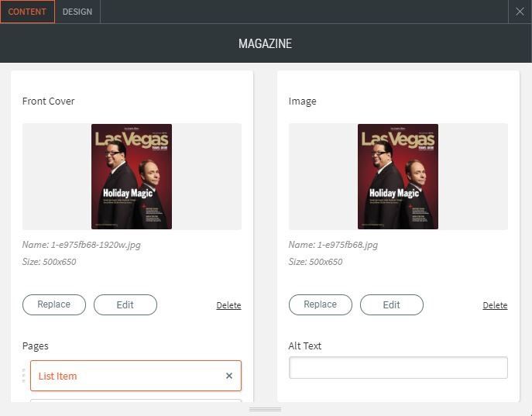Edit the Front Cover image
This screenshot has width=532, height=416.
click(125, 304)
